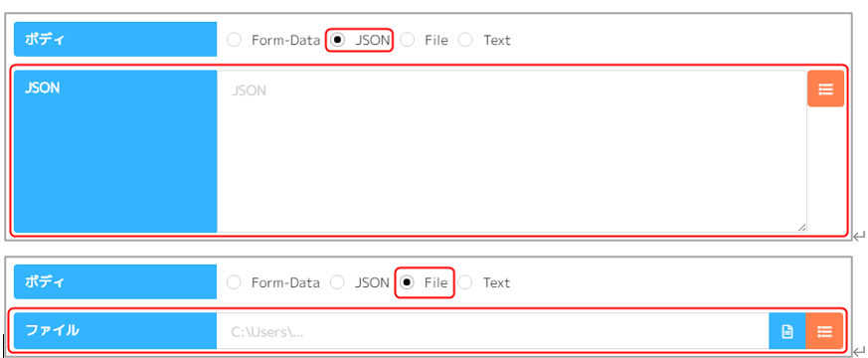This screenshot has width=868, height=358.
Task: Select Form-Data radio in lower ボディ row
Action: point(235,282)
